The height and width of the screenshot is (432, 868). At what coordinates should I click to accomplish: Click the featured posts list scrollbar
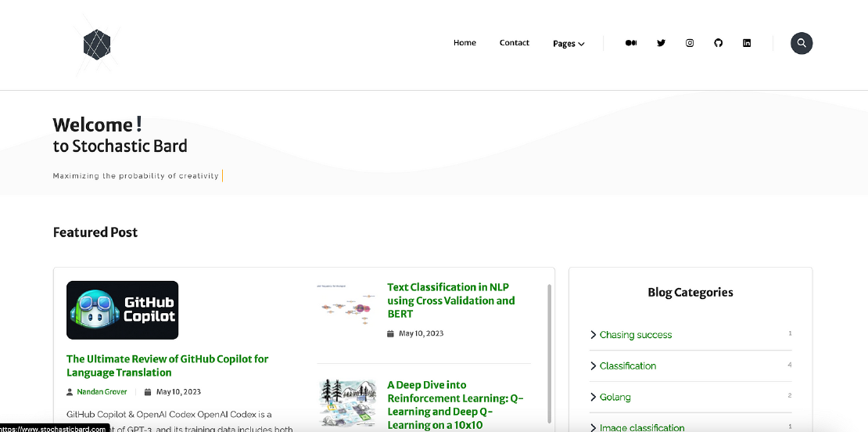[x=549, y=354]
